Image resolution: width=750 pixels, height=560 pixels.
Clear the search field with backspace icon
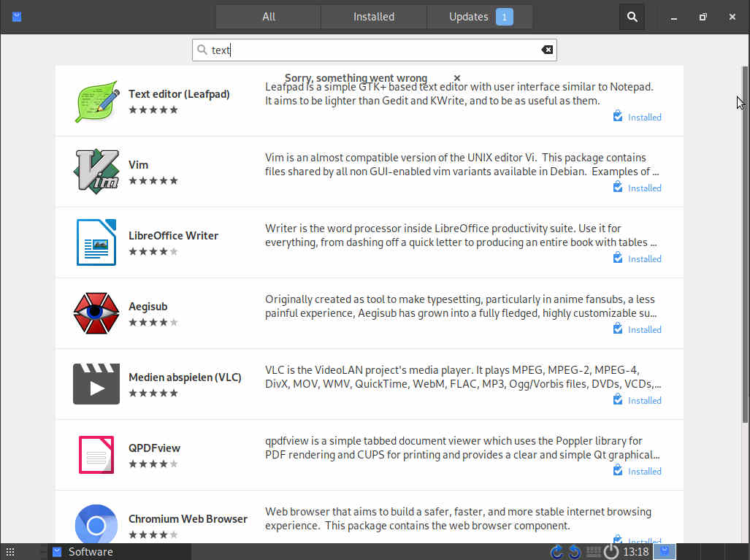coord(547,50)
